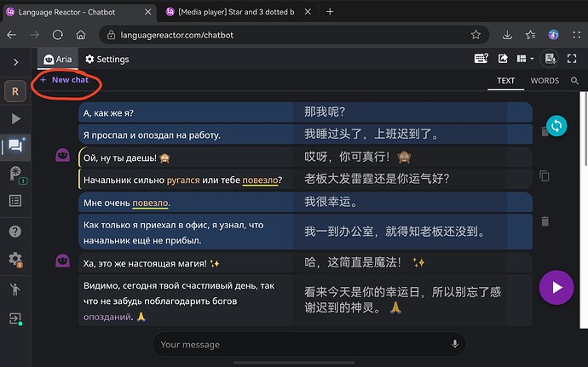This screenshot has height=367, width=588.
Task: Click the purple word опозданий
Action: tap(107, 317)
